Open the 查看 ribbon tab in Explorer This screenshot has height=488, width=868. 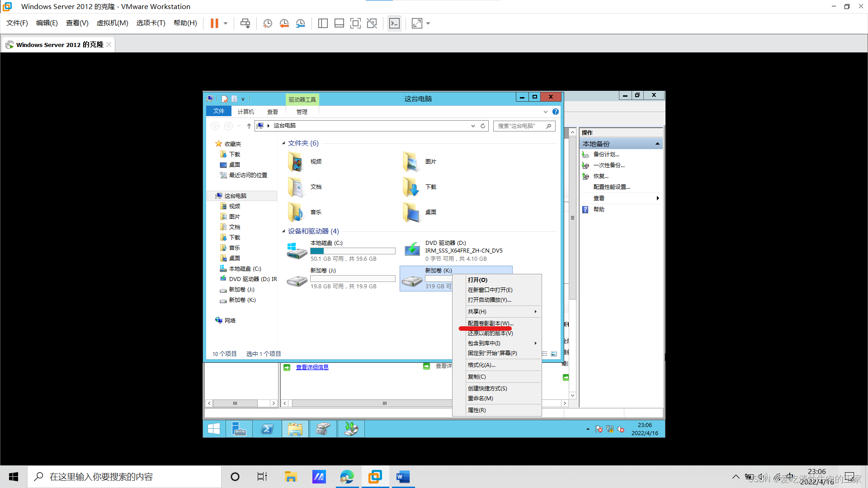point(272,112)
